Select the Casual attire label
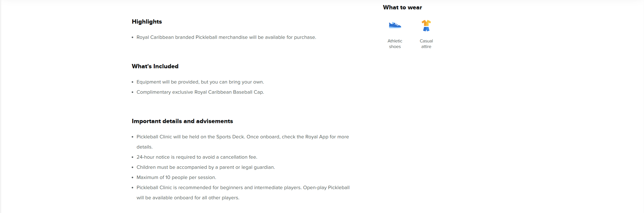This screenshot has height=213, width=644. click(426, 44)
